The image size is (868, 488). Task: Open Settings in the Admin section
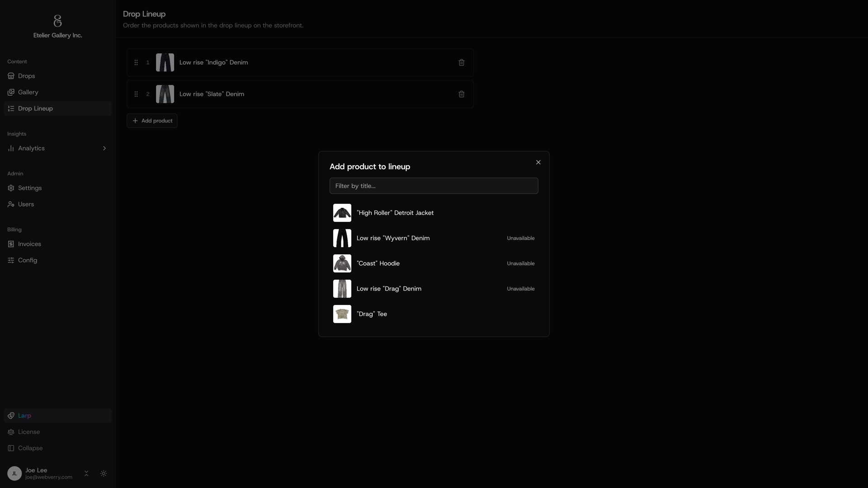tap(57, 188)
